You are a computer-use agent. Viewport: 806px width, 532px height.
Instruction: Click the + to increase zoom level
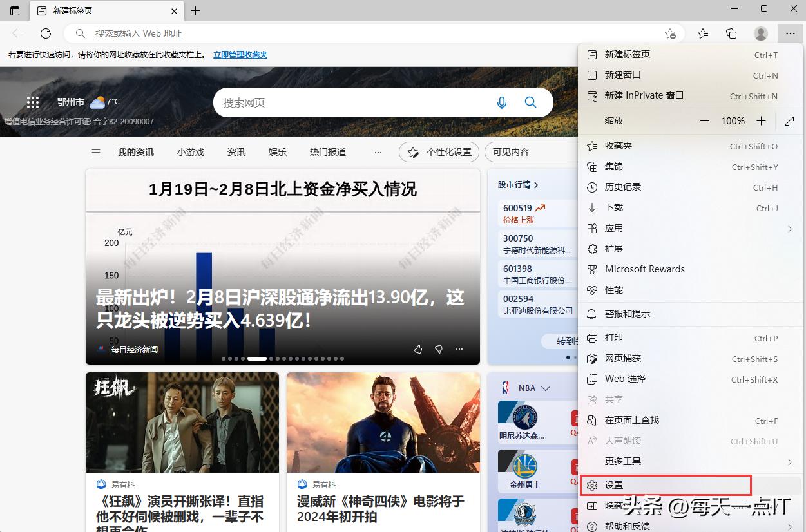tap(761, 120)
